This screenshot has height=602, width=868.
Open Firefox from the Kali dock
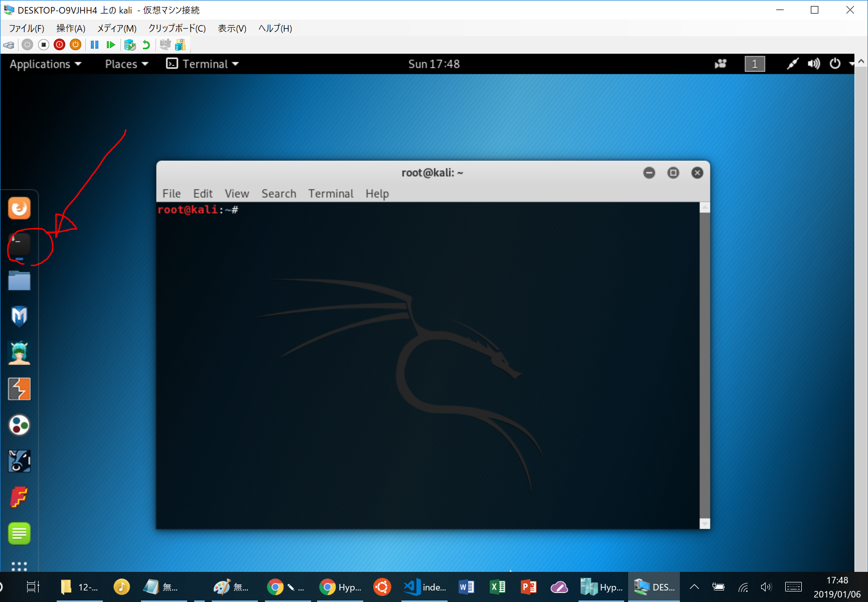pos(20,208)
